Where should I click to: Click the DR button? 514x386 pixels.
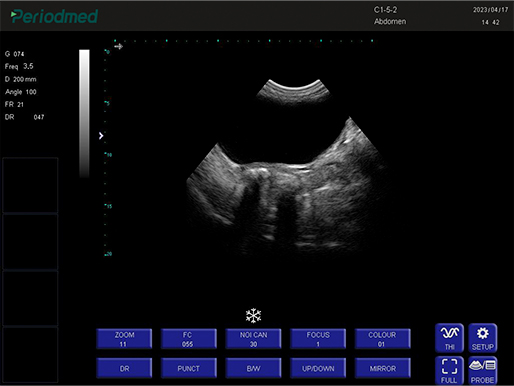pyautogui.click(x=124, y=368)
